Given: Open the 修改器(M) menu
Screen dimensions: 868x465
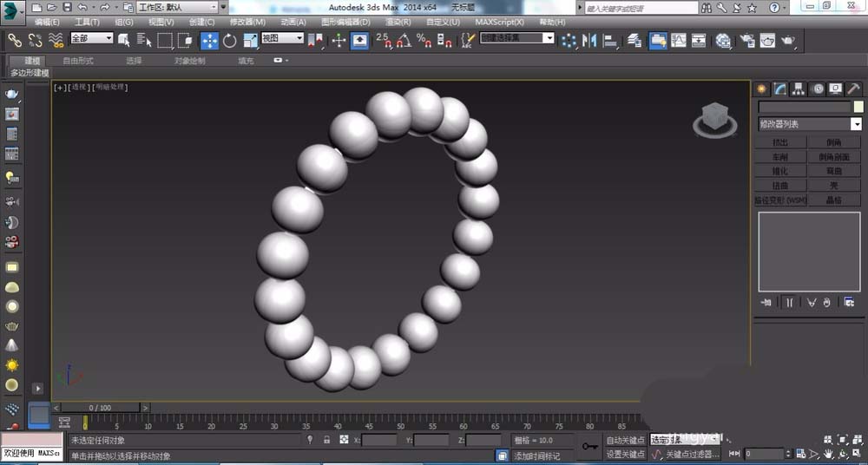Looking at the screenshot, I should [x=247, y=22].
